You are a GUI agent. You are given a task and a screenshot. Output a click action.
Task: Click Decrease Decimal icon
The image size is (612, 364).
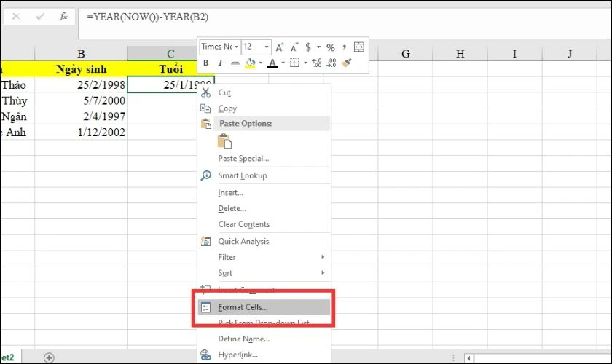(x=331, y=63)
